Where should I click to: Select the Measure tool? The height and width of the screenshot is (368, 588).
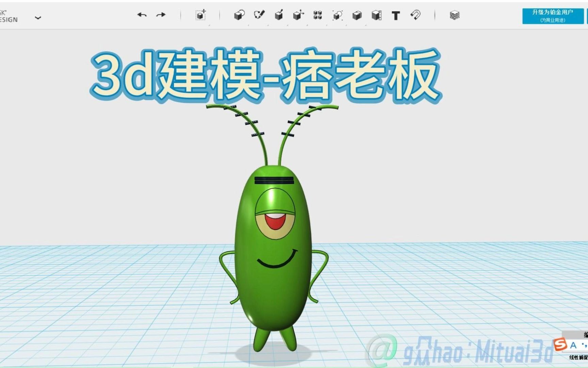point(376,15)
